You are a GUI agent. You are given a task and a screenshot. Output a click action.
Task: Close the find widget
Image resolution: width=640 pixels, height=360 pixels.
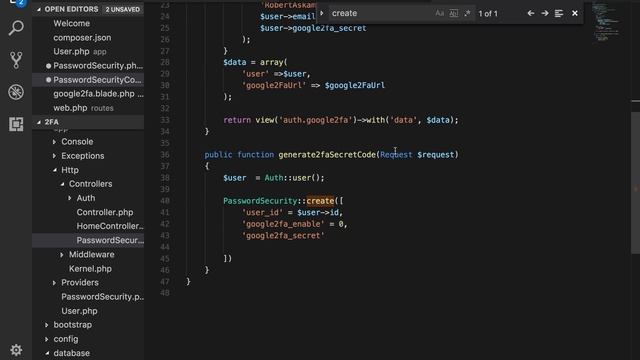575,13
